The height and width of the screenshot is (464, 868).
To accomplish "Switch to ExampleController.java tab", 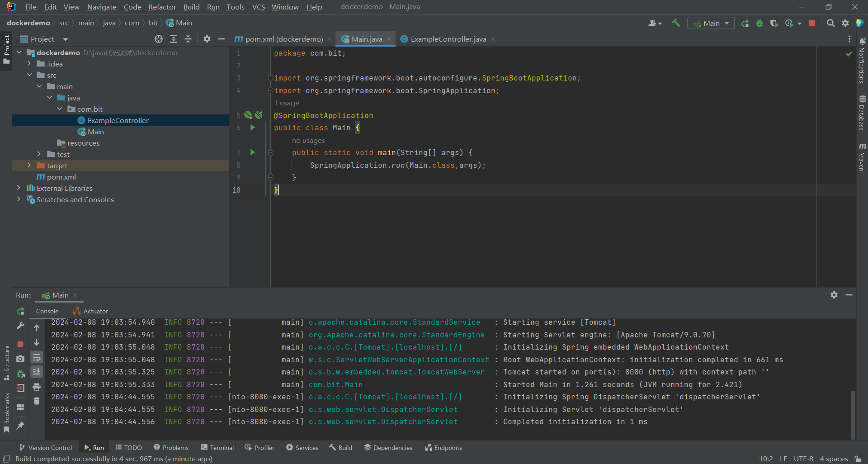I will pos(448,39).
